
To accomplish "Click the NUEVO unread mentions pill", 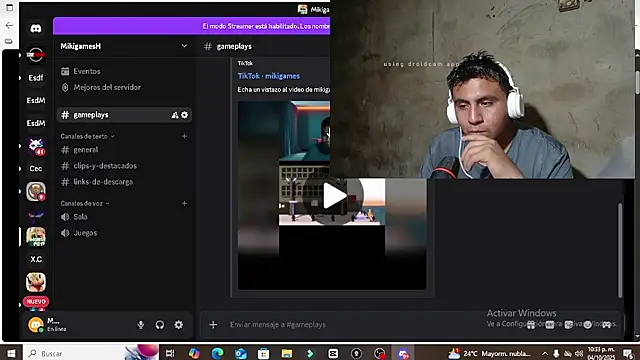I will [36, 302].
